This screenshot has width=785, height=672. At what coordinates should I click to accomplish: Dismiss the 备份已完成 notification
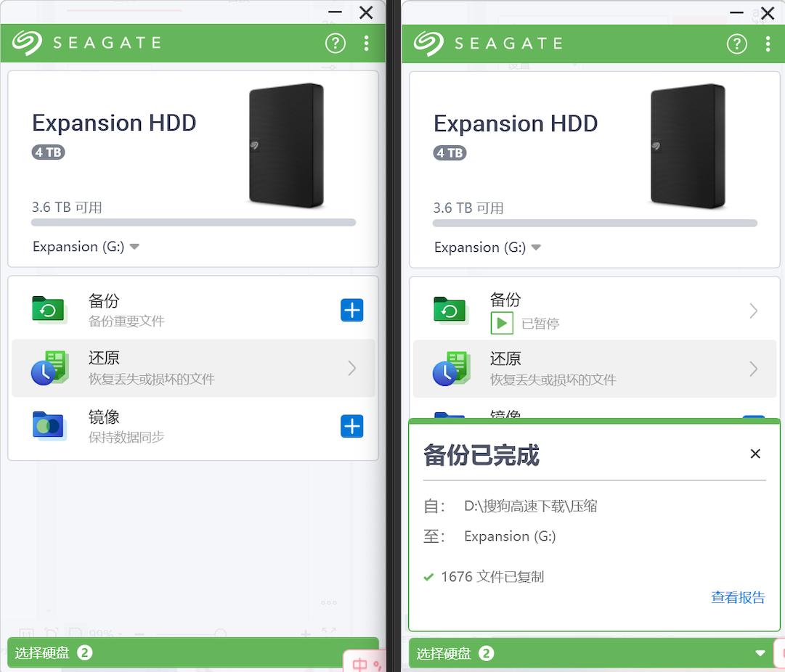coord(755,453)
